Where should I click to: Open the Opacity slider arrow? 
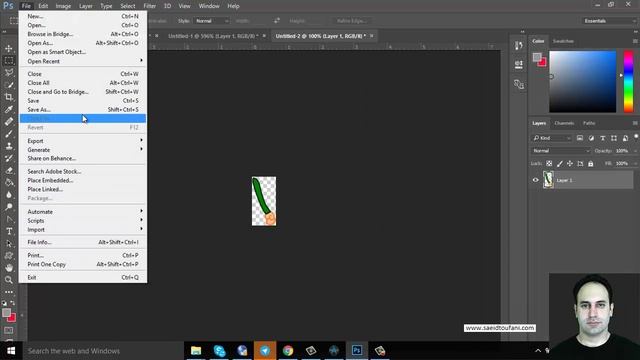click(635, 151)
